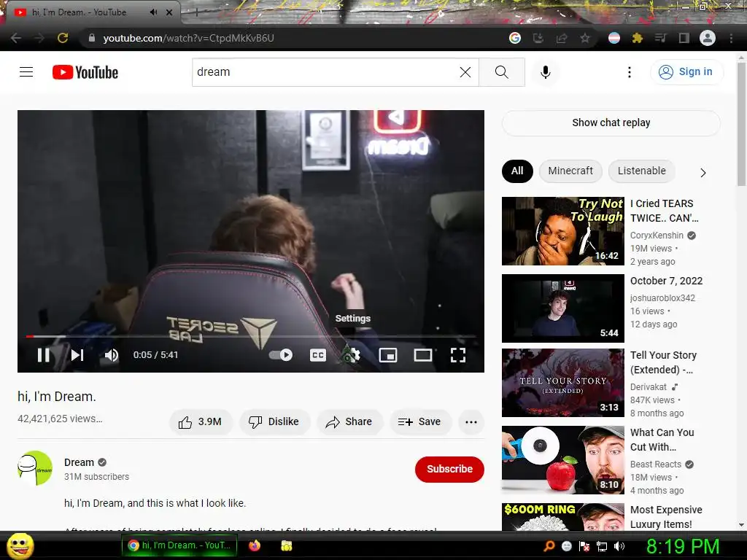The width and height of the screenshot is (747, 560).
Task: Save the video to a playlist
Action: click(x=419, y=422)
